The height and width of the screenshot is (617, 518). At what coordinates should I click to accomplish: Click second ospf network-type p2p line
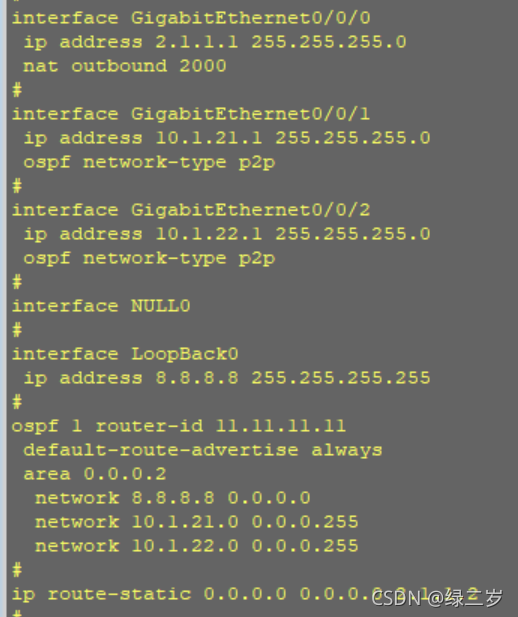[149, 258]
